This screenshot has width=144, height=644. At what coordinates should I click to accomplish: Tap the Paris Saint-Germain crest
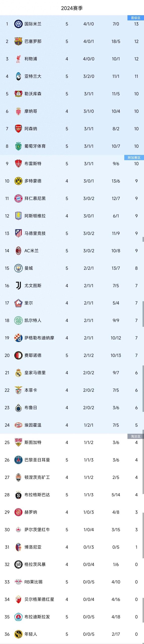coord(18,460)
